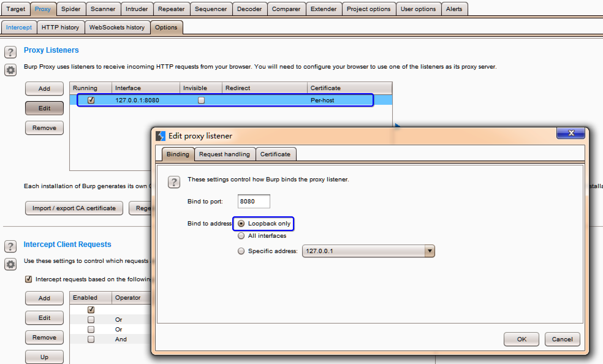Click Add under Proxy Listeners
The height and width of the screenshot is (364, 603).
point(44,89)
